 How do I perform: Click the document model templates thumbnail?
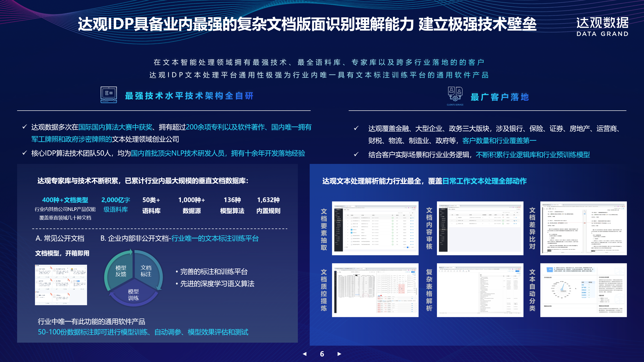[x=61, y=285]
